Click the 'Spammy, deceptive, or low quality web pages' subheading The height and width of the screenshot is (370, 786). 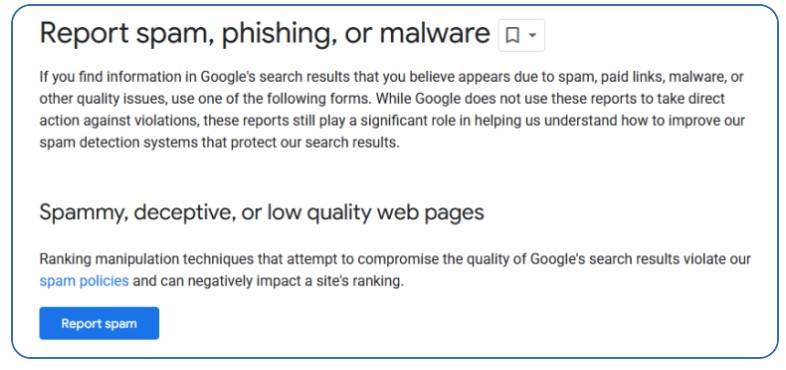pyautogui.click(x=262, y=213)
